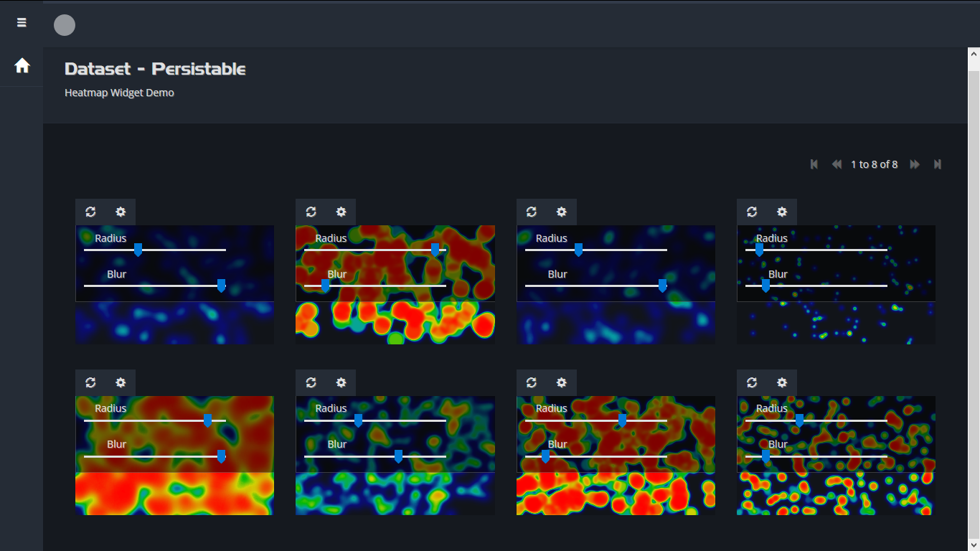Click the blue heatmap image in first top-row widget
This screenshot has width=980, height=551.
pos(174,285)
